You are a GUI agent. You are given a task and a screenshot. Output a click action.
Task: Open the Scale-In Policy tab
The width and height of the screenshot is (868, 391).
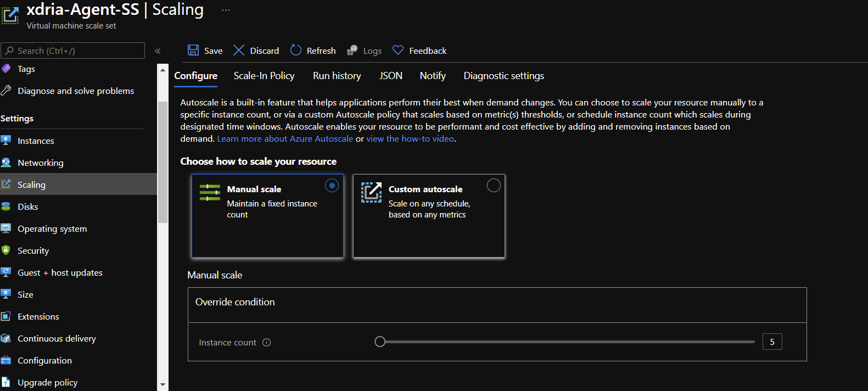[x=264, y=76]
